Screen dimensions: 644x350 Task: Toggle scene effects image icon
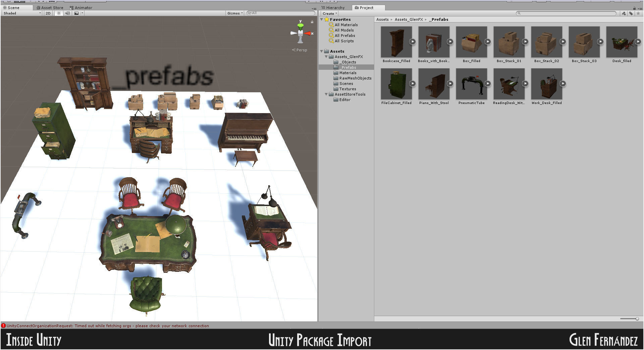coord(76,13)
